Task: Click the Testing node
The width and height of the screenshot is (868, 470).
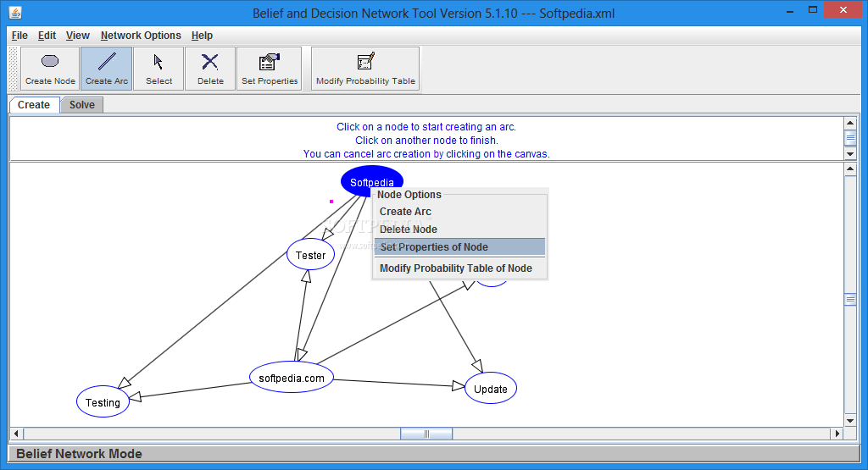Action: (x=103, y=402)
